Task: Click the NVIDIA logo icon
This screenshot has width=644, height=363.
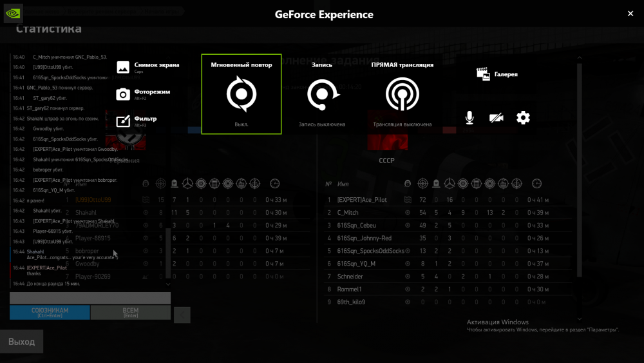Action: click(x=13, y=14)
